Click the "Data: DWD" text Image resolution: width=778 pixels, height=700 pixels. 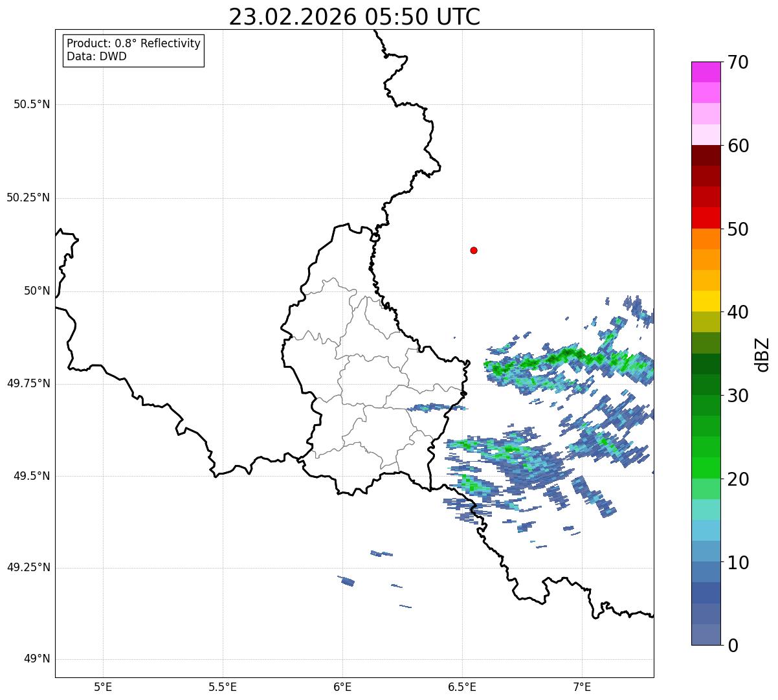click(96, 56)
